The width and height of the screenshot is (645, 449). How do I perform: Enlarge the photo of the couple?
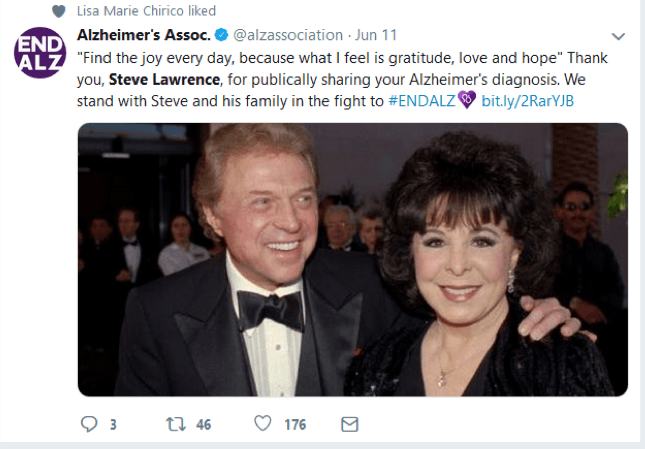[x=353, y=259]
